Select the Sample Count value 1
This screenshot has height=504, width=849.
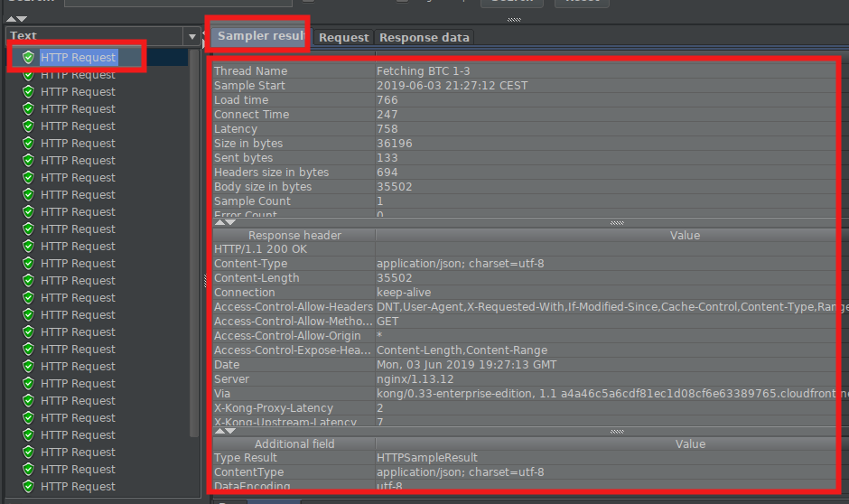(380, 201)
